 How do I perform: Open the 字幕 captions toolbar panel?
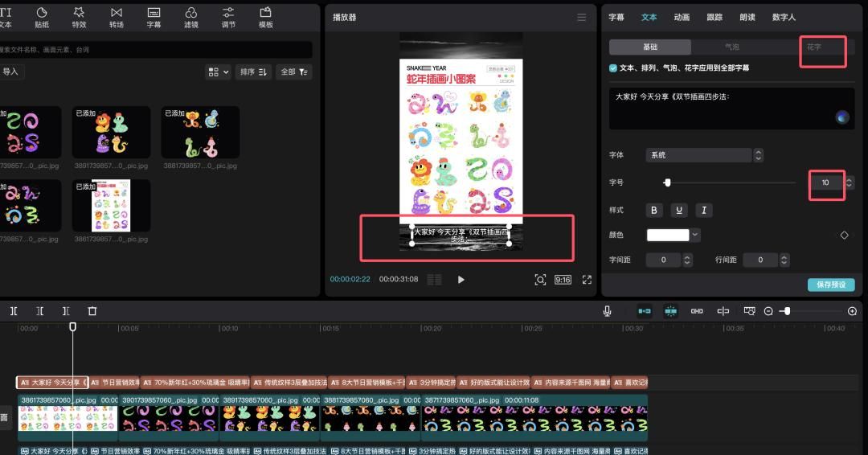point(154,17)
